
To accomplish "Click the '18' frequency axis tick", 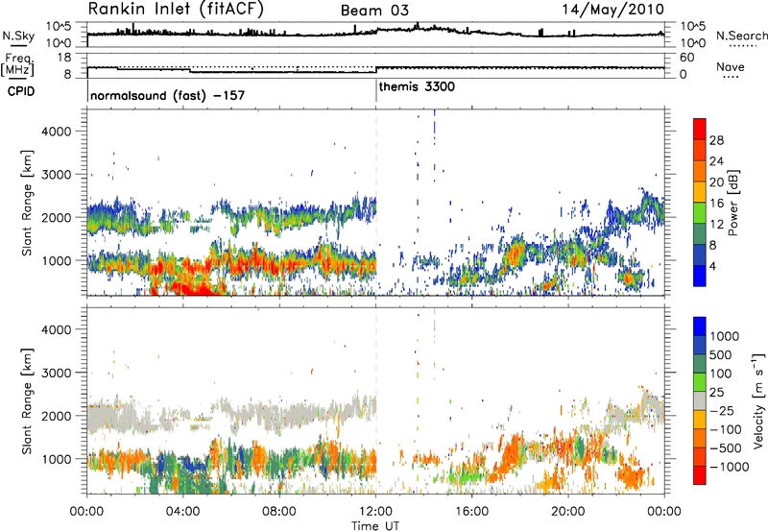I will click(x=64, y=58).
